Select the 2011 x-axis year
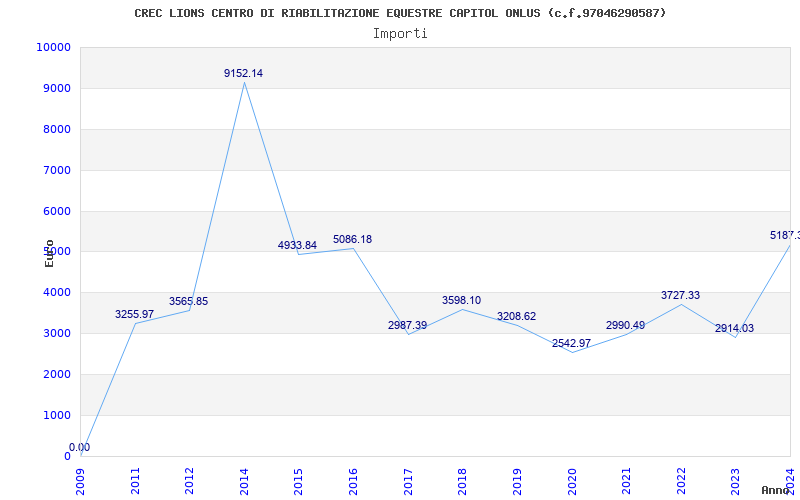This screenshot has width=800, height=500. click(x=135, y=482)
